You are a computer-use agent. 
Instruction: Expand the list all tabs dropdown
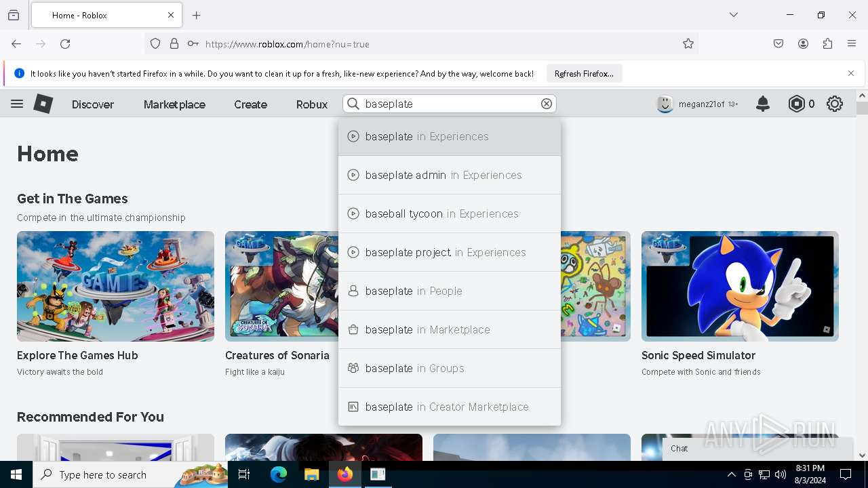pyautogui.click(x=734, y=15)
